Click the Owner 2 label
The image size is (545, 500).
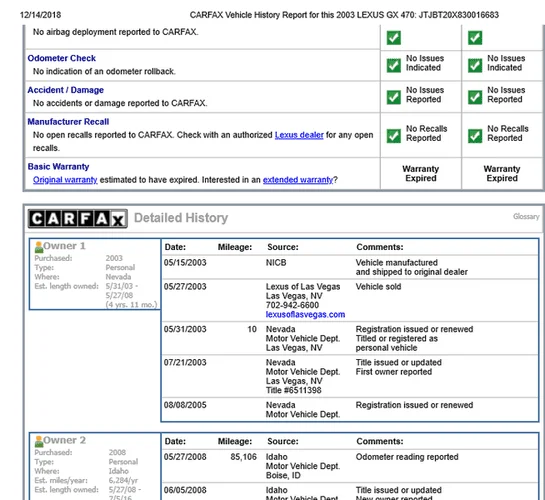[64, 440]
